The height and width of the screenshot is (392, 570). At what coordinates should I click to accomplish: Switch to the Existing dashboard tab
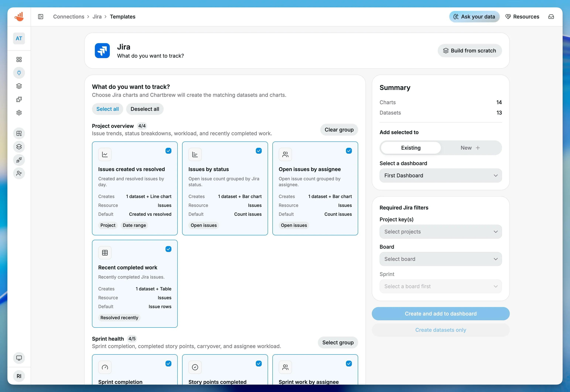pos(411,148)
